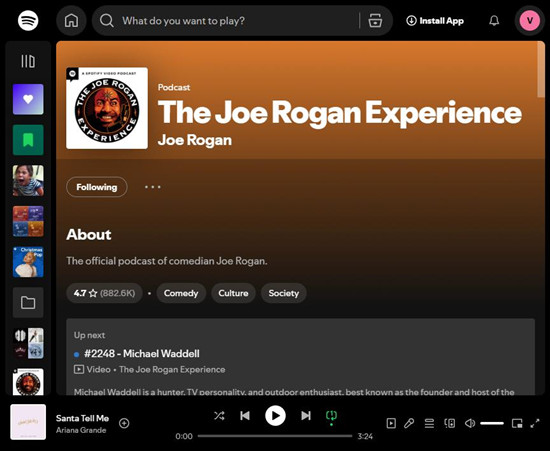Click the podcast cover art
The height and width of the screenshot is (451, 550).
point(107,108)
